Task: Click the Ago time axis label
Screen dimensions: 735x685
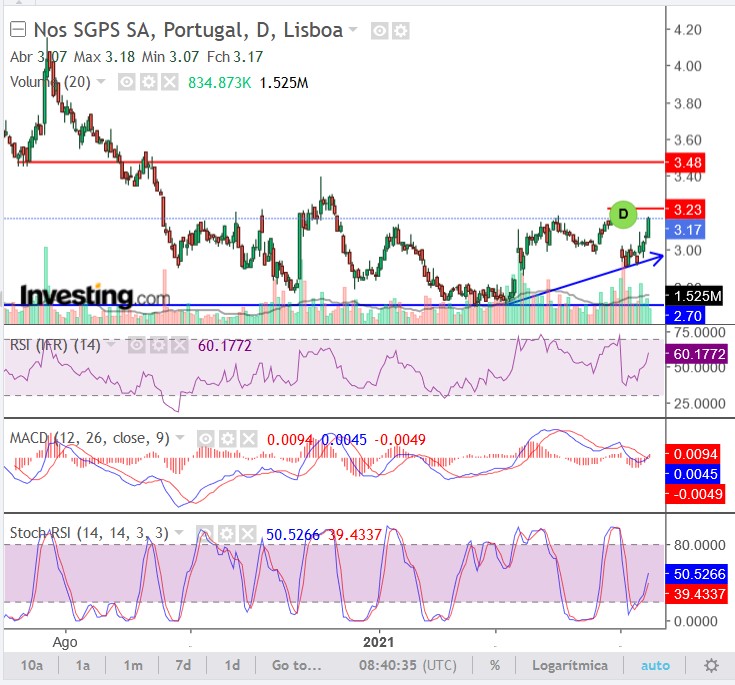Action: [x=65, y=642]
